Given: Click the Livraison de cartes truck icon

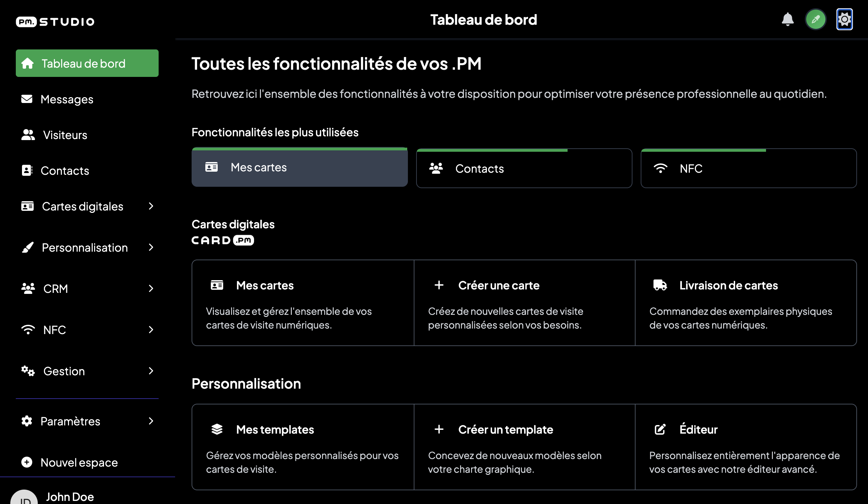Looking at the screenshot, I should 660,285.
